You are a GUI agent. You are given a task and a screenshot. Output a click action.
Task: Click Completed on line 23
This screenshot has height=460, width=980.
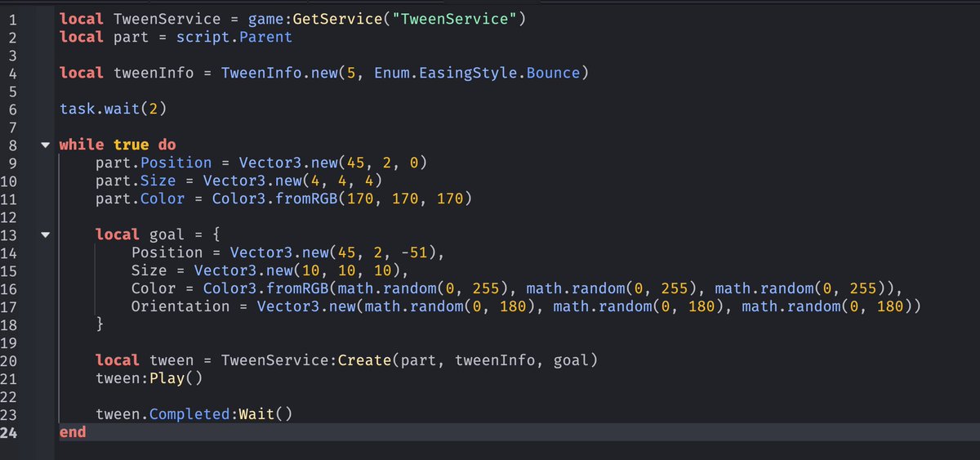[x=189, y=414]
